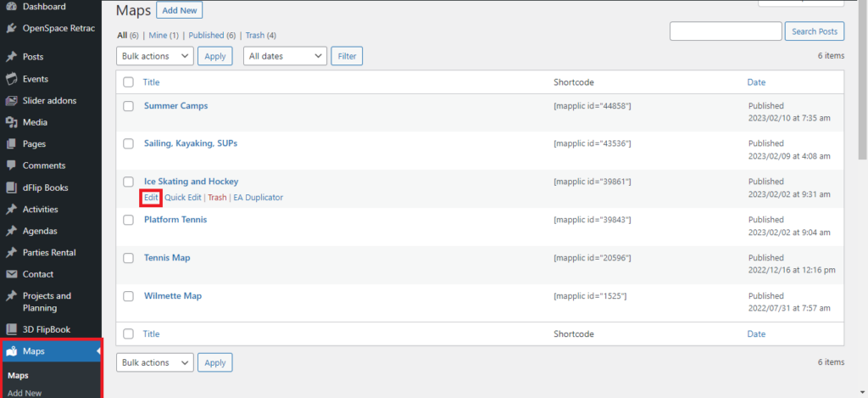This screenshot has width=868, height=398.
Task: Toggle the select-all checkbox beside Title header
Action: click(129, 82)
